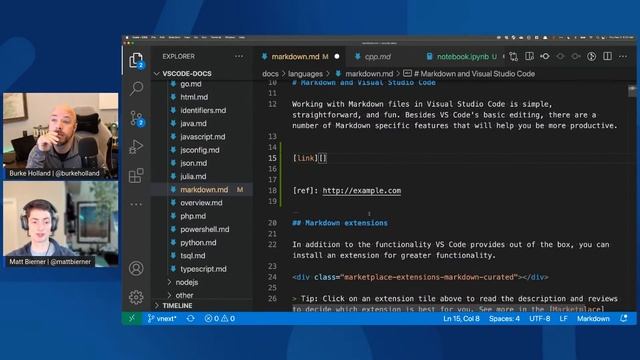The height and width of the screenshot is (360, 640).
Task: Open jsconfig.md in explorer
Action: (200, 150)
